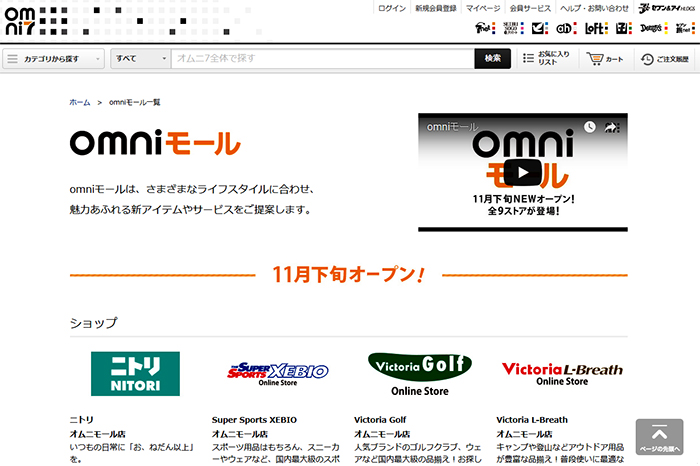Image resolution: width=700 pixels, height=466 pixels.
Task: Click the オムニ7全体で探す search field
Action: 323,58
